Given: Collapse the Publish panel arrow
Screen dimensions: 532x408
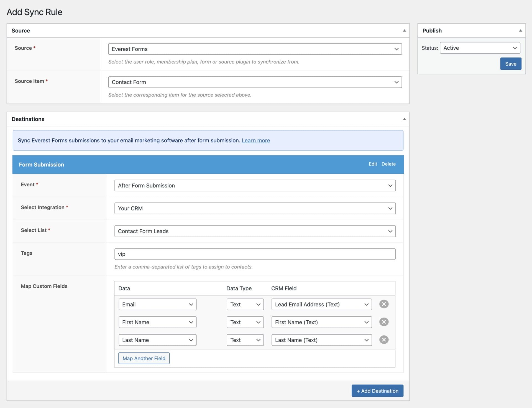Looking at the screenshot, I should pos(520,31).
